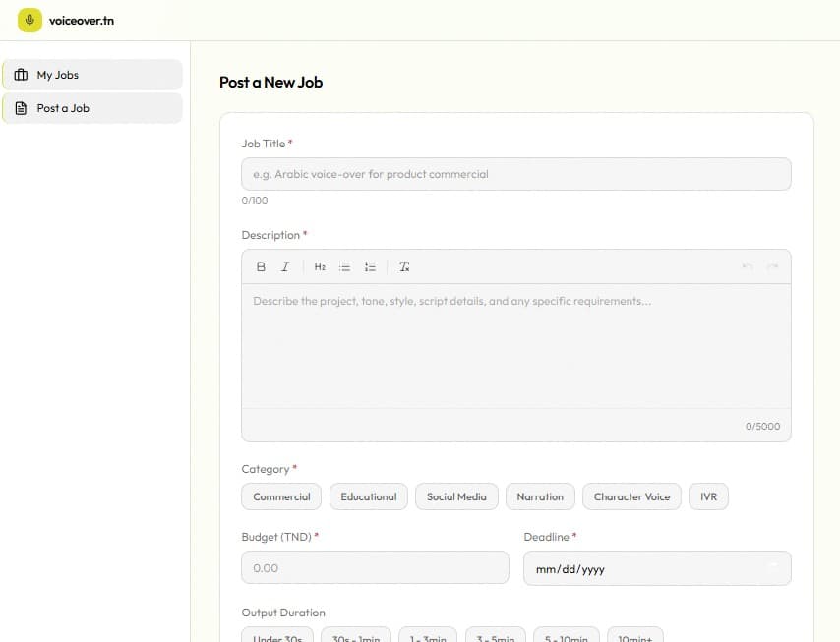The height and width of the screenshot is (642, 840).
Task: Choose the Social Media category
Action: 456,496
